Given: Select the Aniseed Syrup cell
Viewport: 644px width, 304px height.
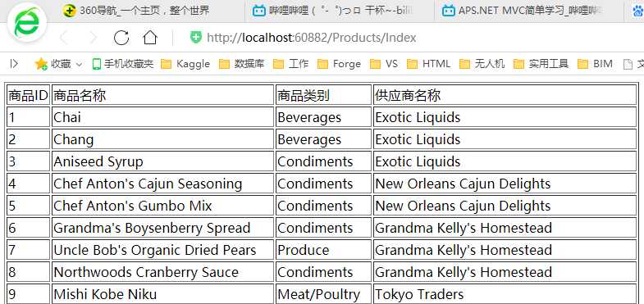Looking at the screenshot, I should point(162,161).
